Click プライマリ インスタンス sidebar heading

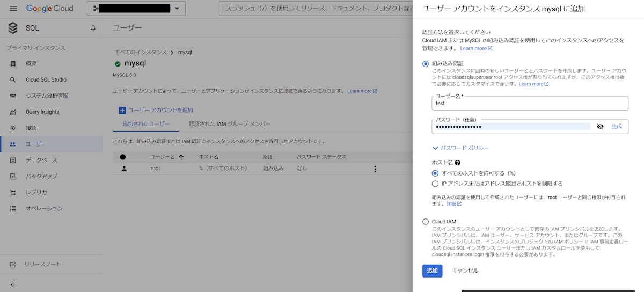[36, 48]
